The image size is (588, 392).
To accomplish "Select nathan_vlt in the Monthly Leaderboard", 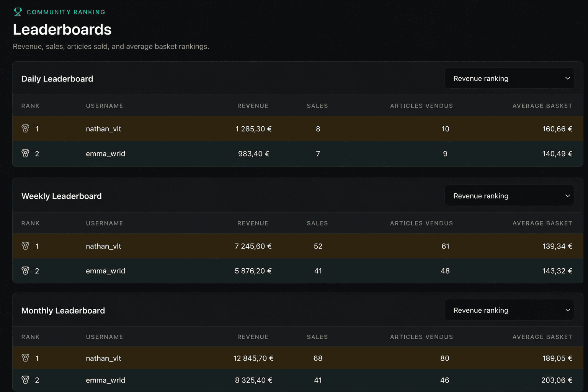I will coord(103,358).
